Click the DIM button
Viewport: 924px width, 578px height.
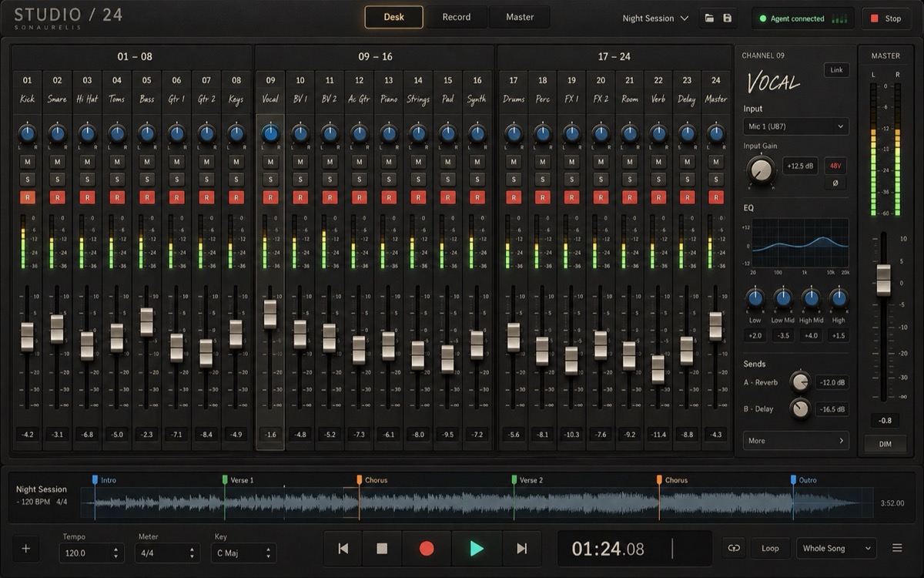(x=885, y=444)
